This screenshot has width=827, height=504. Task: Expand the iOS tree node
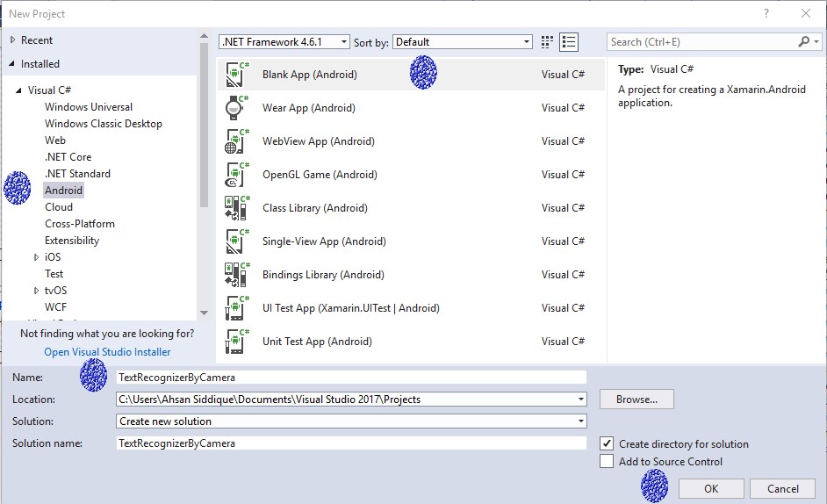click(x=36, y=257)
